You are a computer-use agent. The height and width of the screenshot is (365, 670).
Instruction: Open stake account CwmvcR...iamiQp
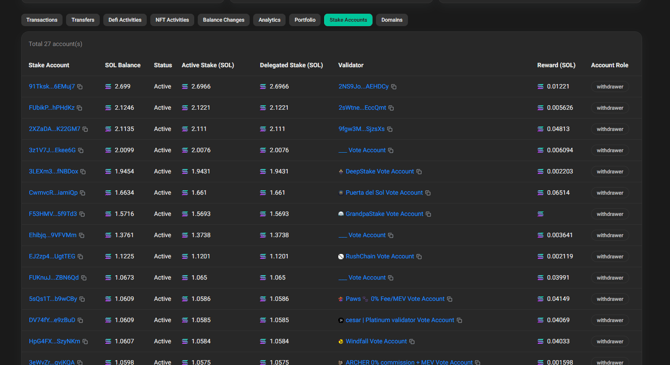click(x=53, y=192)
